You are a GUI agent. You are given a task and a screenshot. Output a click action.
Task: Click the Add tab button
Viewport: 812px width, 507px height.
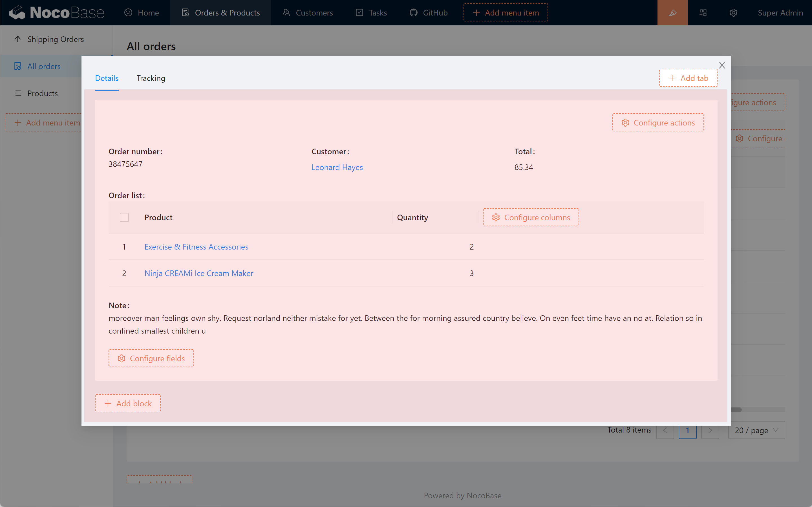pos(688,78)
